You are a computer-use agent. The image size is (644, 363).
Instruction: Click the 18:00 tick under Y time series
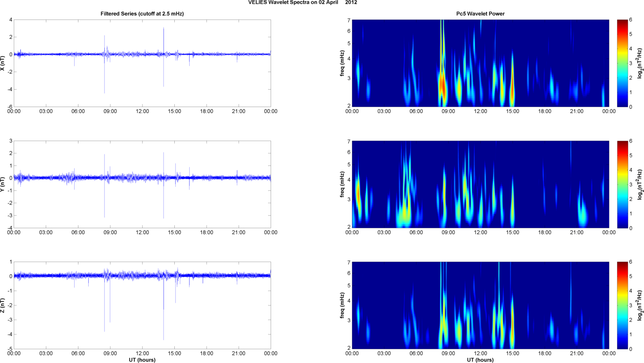206,232
